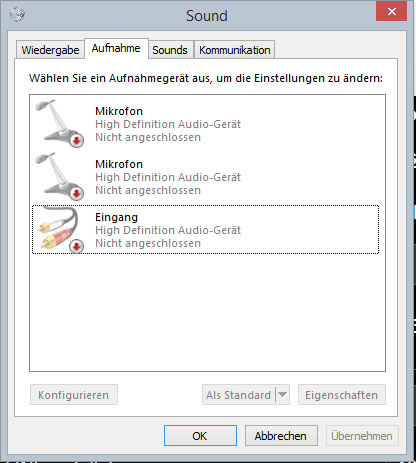Click the Konfigurieren button
This screenshot has height=463, width=416.
[74, 395]
